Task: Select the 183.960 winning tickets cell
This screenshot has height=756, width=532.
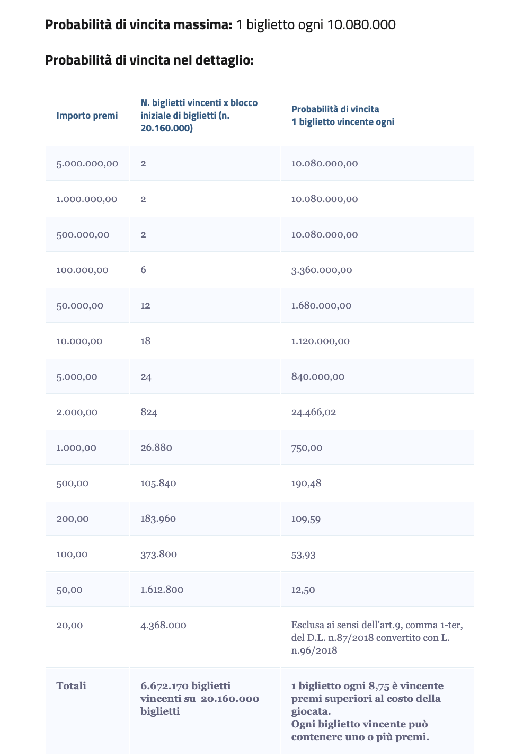Action: (x=158, y=518)
